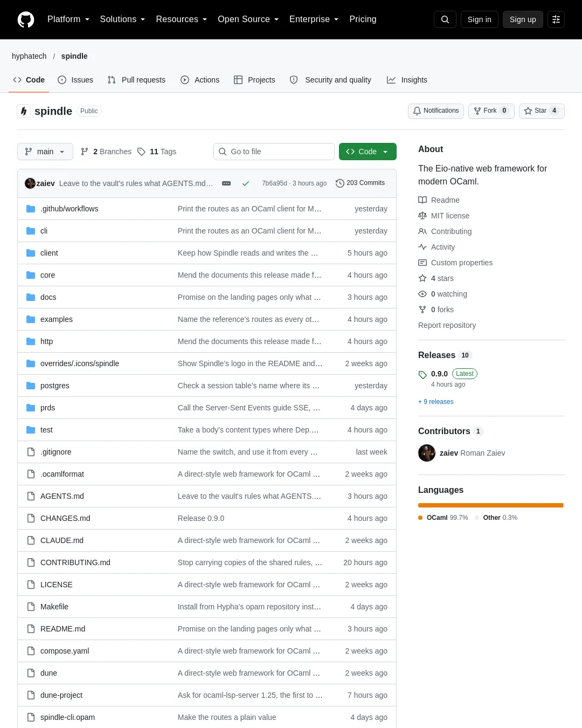Open the Pricing link

tap(363, 19)
